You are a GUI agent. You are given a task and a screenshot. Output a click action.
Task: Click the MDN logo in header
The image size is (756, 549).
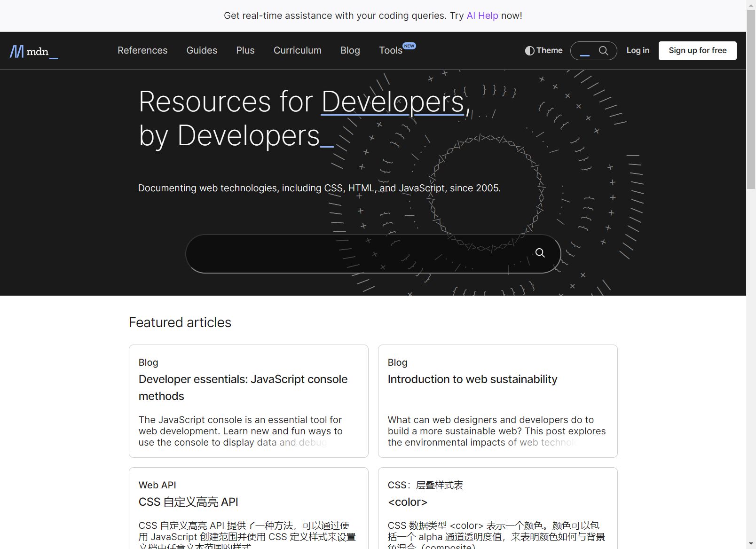[34, 51]
